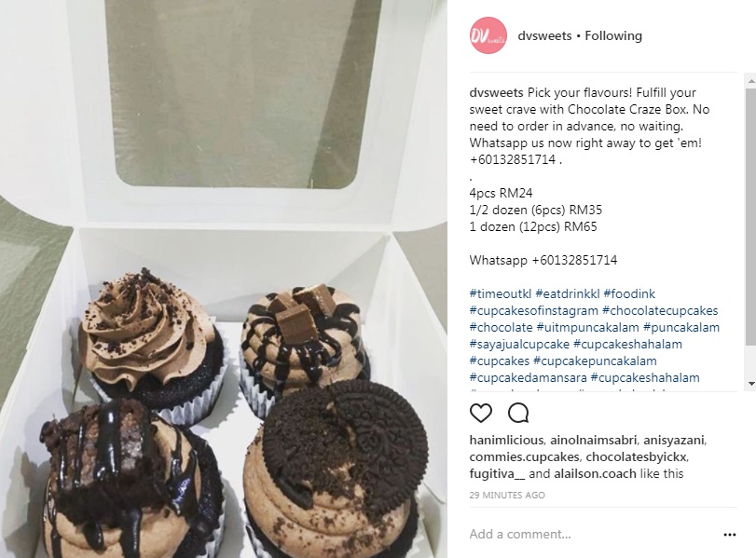The height and width of the screenshot is (558, 756).
Task: Toggle the Following status button
Action: click(613, 35)
